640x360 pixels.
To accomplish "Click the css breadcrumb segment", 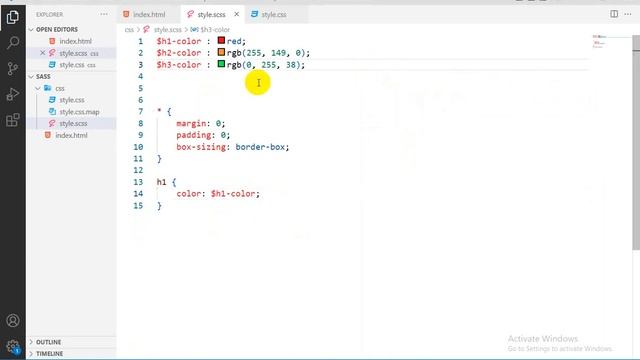I will (x=129, y=30).
